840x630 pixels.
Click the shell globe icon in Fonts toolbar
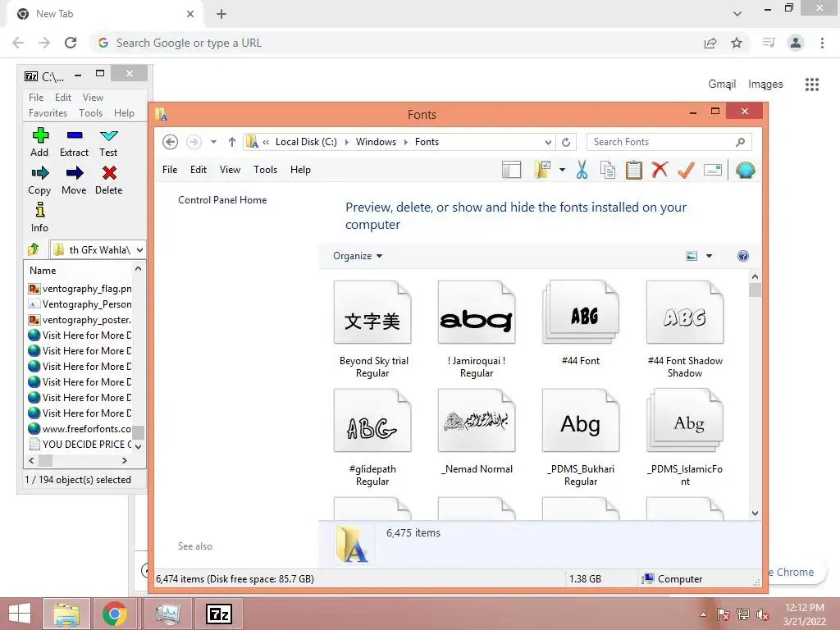click(x=745, y=170)
